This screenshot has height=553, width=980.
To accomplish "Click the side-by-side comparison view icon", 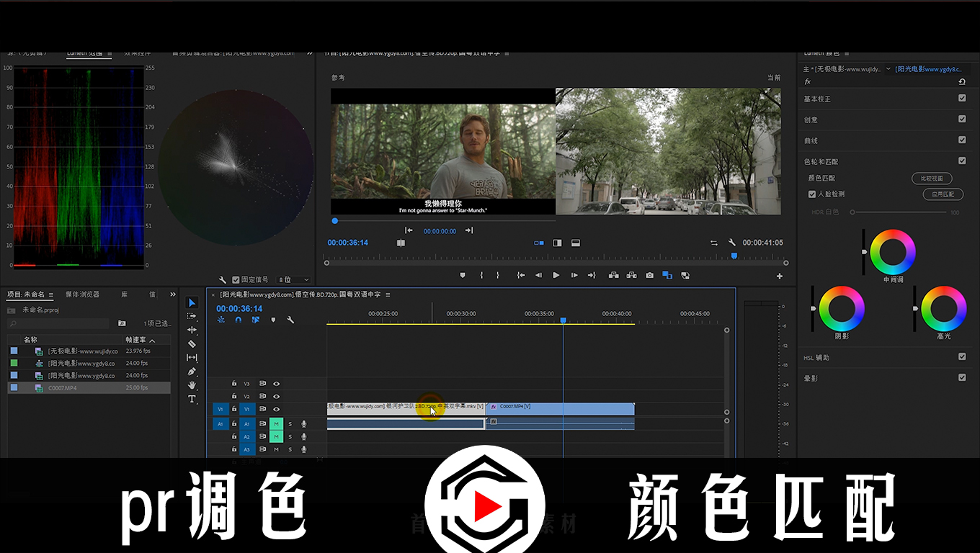I will [x=539, y=243].
